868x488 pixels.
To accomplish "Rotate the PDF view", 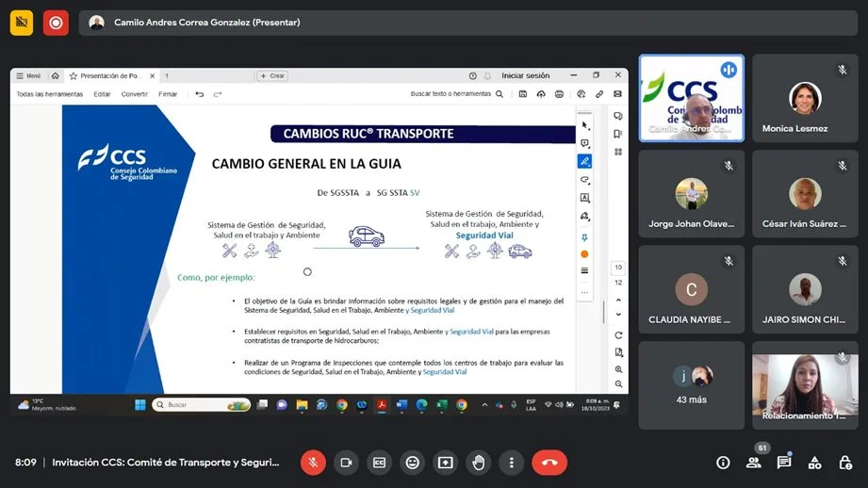I will click(x=618, y=335).
